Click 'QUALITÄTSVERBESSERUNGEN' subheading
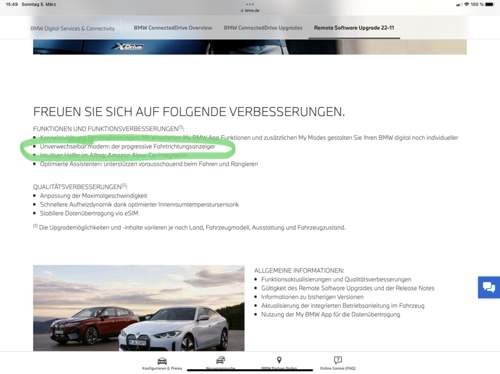 point(80,186)
